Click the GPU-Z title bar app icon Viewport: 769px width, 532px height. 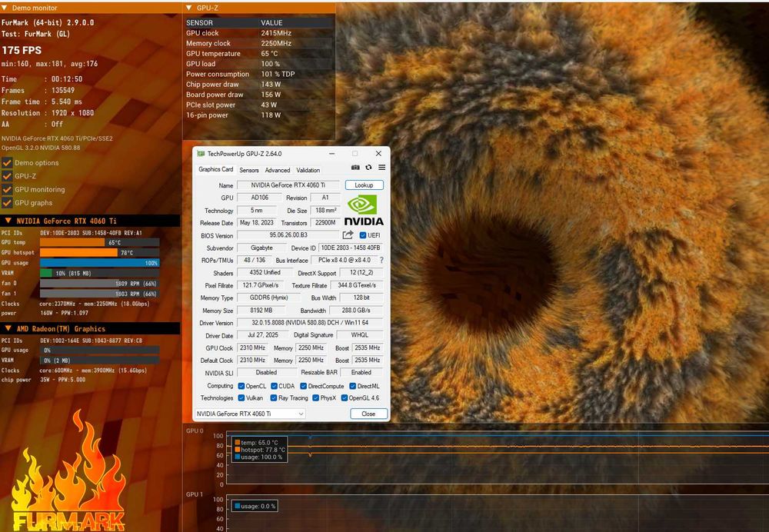[x=201, y=154]
